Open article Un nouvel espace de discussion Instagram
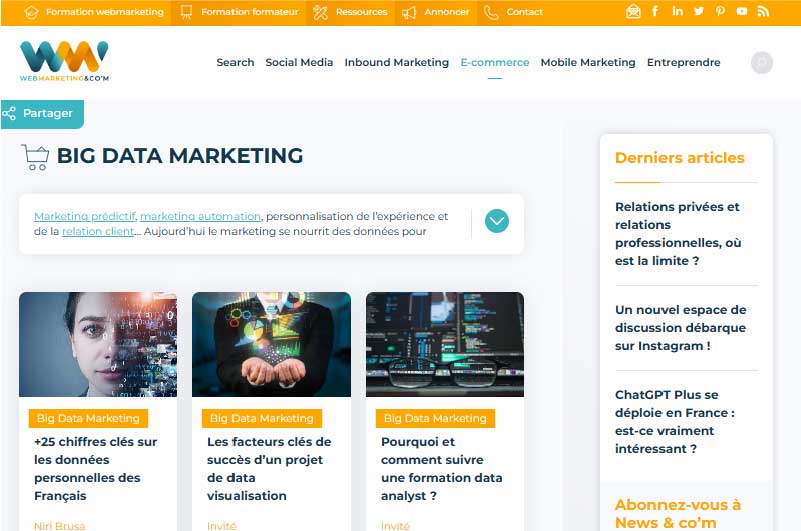 (x=680, y=328)
